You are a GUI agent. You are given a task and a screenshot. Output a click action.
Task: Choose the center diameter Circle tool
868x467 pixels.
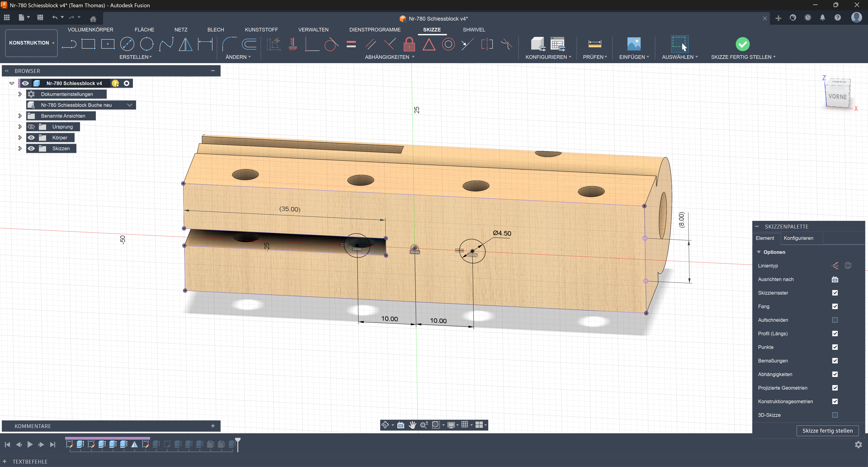coord(127,44)
